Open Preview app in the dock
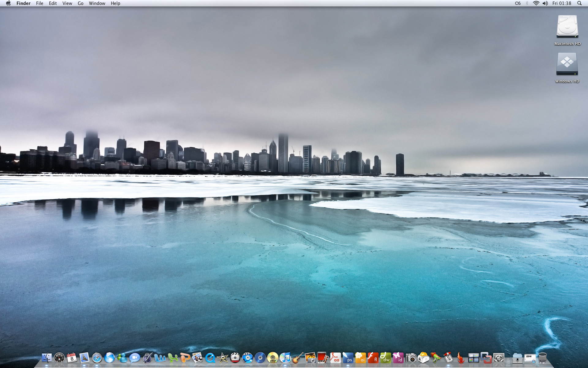This screenshot has width=588, height=368. (198, 358)
